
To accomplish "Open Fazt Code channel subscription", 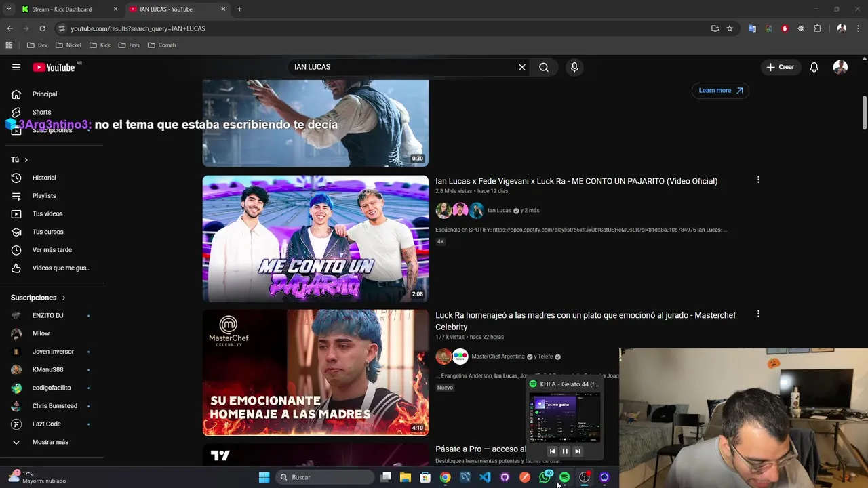I will pyautogui.click(x=52, y=424).
